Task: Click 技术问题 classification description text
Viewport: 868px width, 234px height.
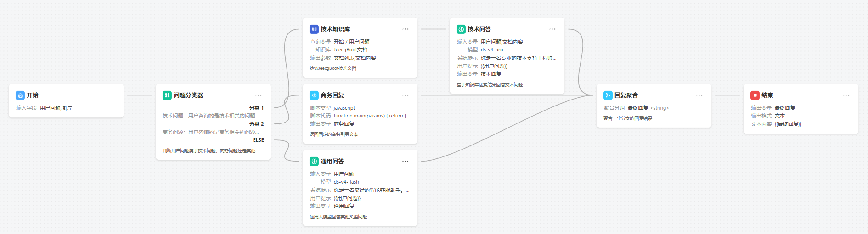Action: coord(211,116)
